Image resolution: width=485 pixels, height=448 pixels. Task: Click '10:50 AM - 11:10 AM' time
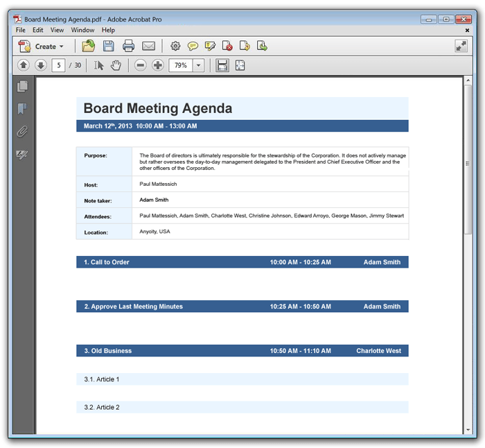(300, 350)
